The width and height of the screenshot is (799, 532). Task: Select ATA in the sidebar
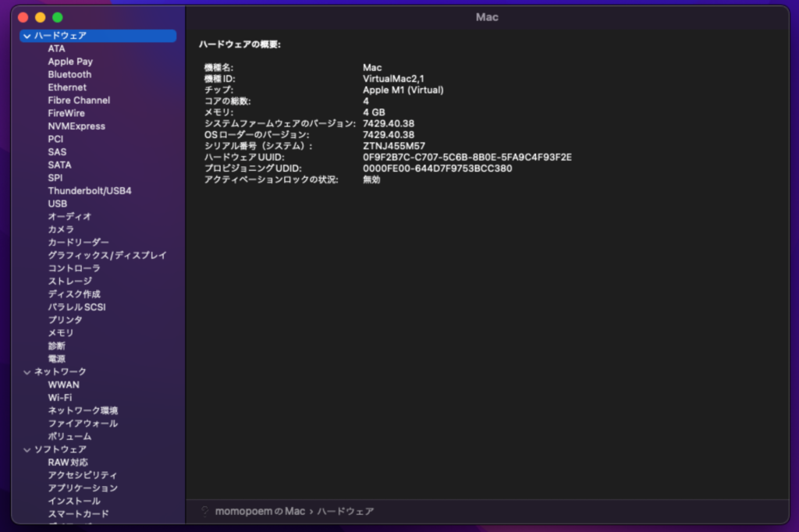(56, 49)
